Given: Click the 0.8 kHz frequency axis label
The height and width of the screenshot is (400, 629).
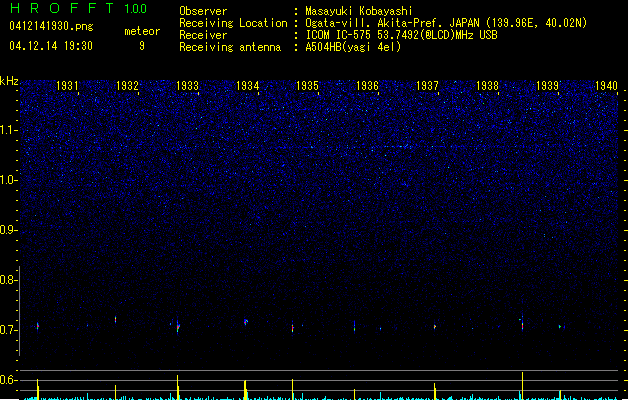Looking at the screenshot, I should point(8,280).
